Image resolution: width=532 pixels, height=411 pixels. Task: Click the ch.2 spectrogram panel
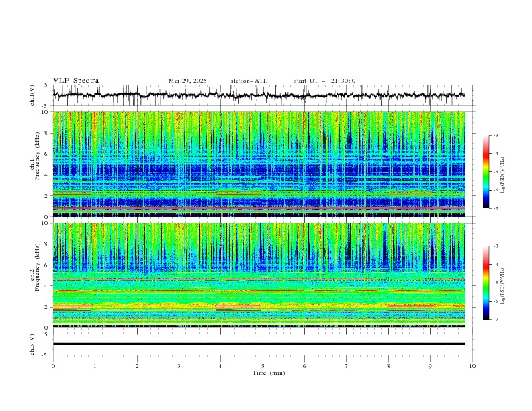[259, 275]
